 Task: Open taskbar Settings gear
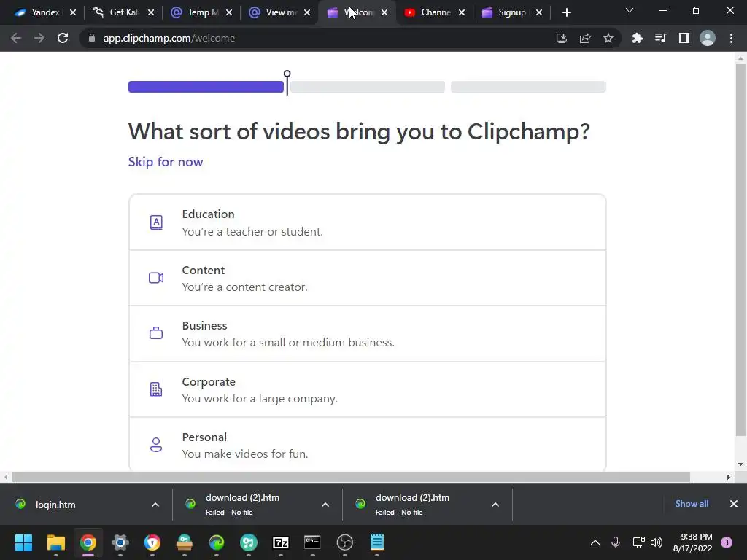120,542
